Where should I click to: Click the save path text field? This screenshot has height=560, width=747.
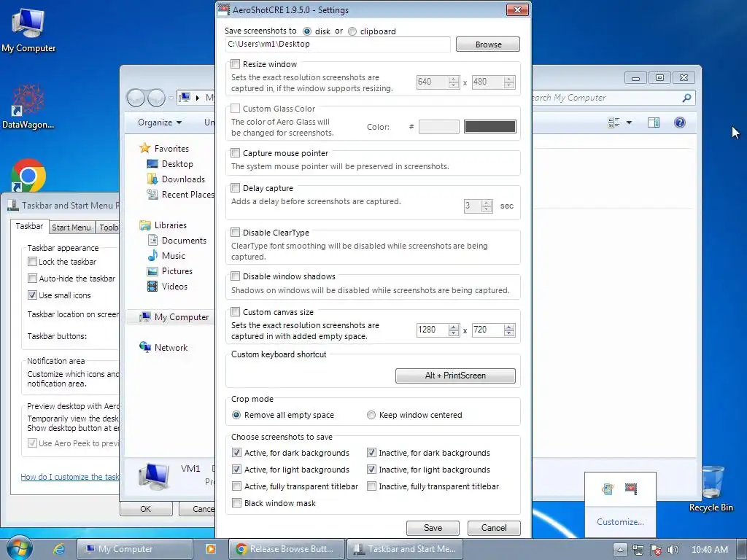pyautogui.click(x=337, y=44)
